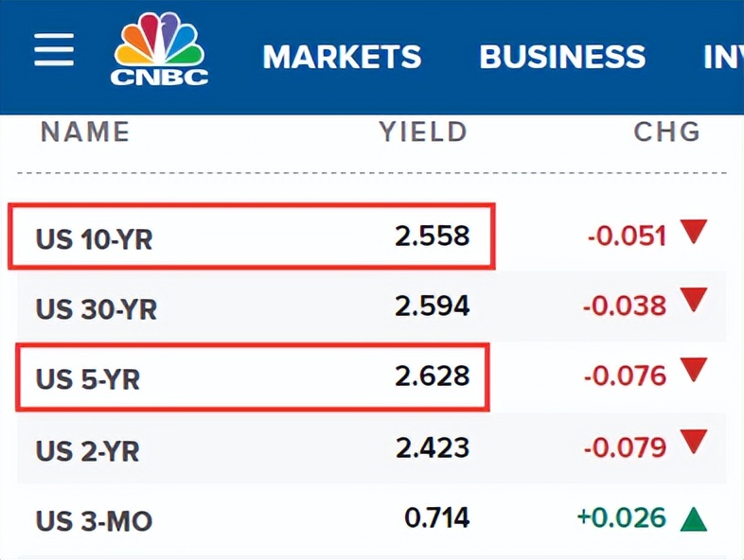Sort the table by the YIELD column

click(x=423, y=131)
